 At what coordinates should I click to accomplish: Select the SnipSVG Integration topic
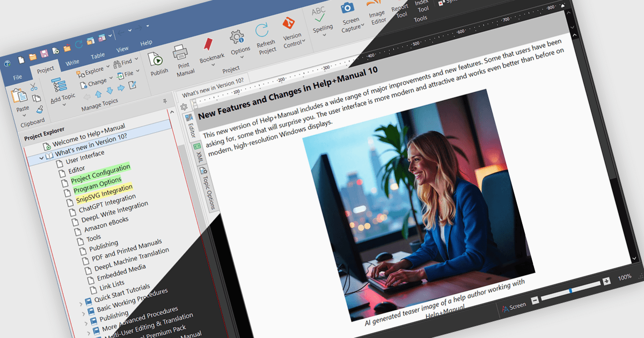click(104, 195)
